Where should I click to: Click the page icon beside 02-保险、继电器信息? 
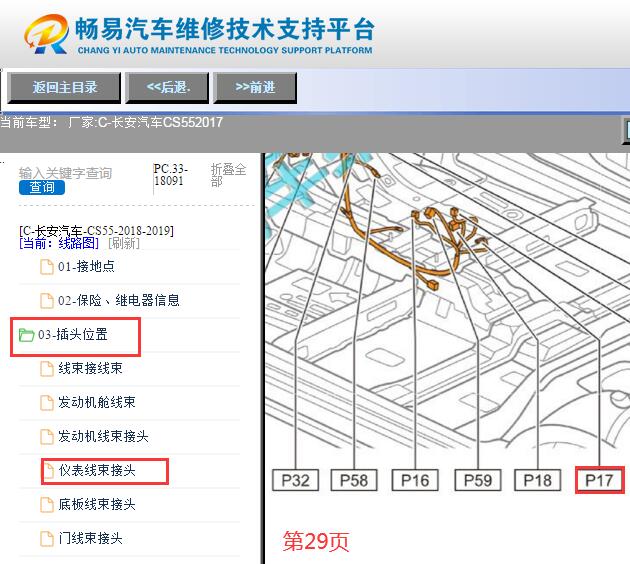pos(47,300)
